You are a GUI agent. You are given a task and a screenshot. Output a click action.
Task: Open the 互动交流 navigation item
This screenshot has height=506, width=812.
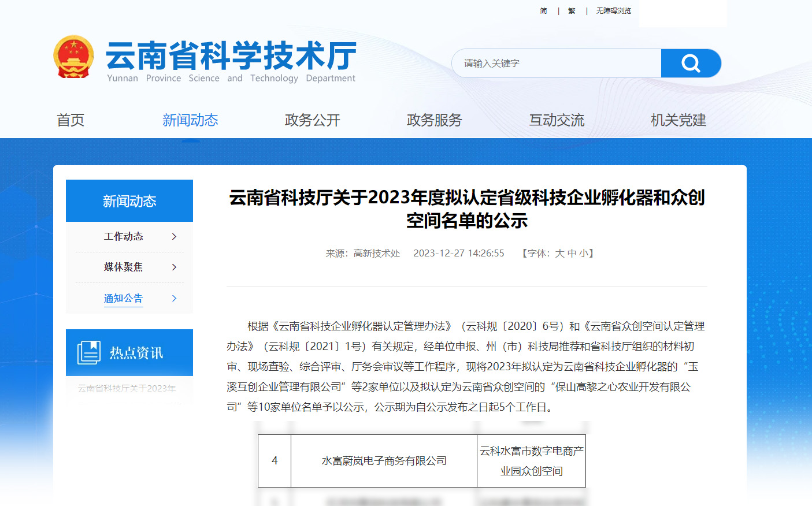pyautogui.click(x=557, y=120)
